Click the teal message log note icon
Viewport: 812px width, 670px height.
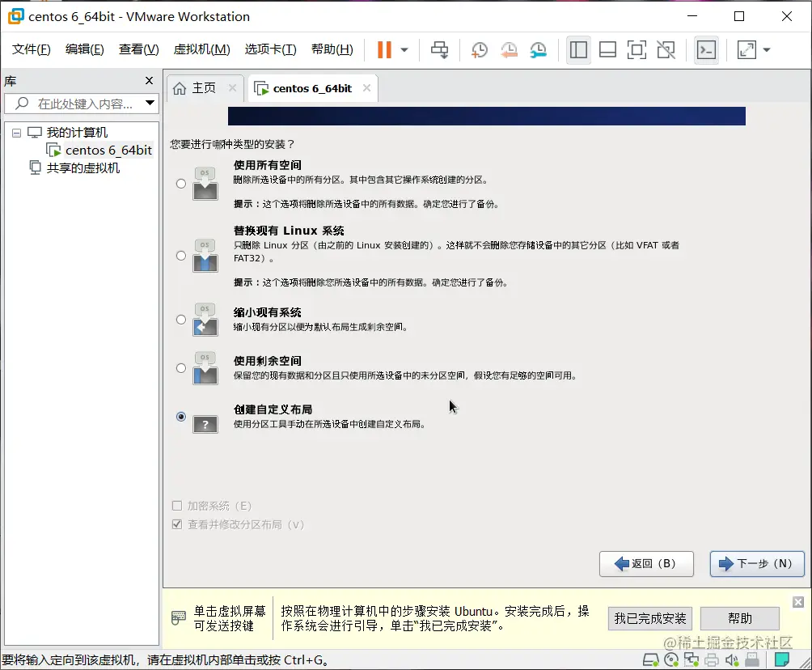click(782, 659)
